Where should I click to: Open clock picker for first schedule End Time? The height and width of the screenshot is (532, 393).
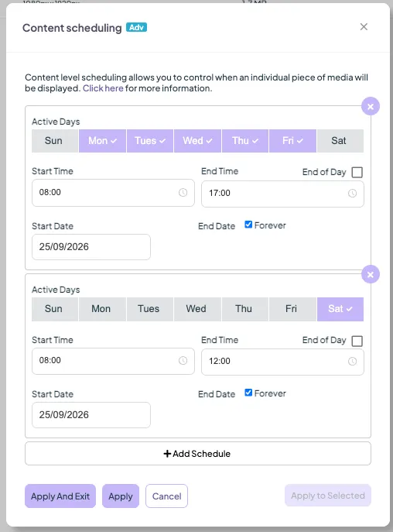(x=352, y=193)
